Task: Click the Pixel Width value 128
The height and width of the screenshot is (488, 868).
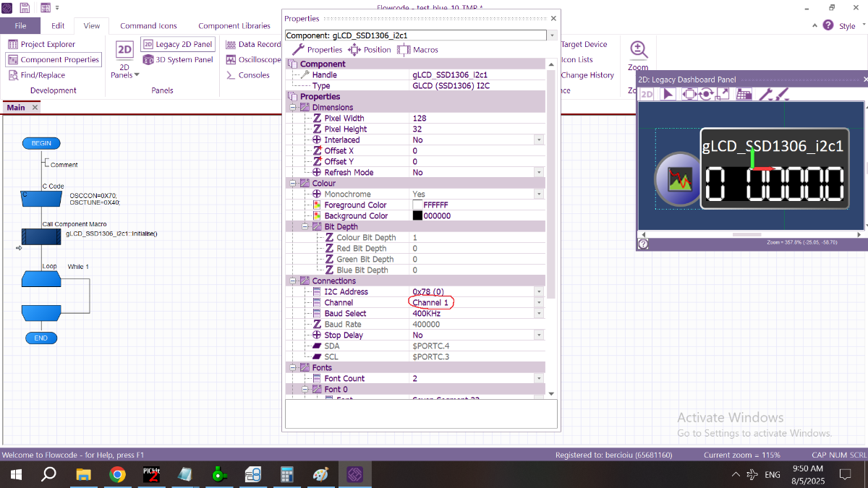Action: click(x=420, y=118)
